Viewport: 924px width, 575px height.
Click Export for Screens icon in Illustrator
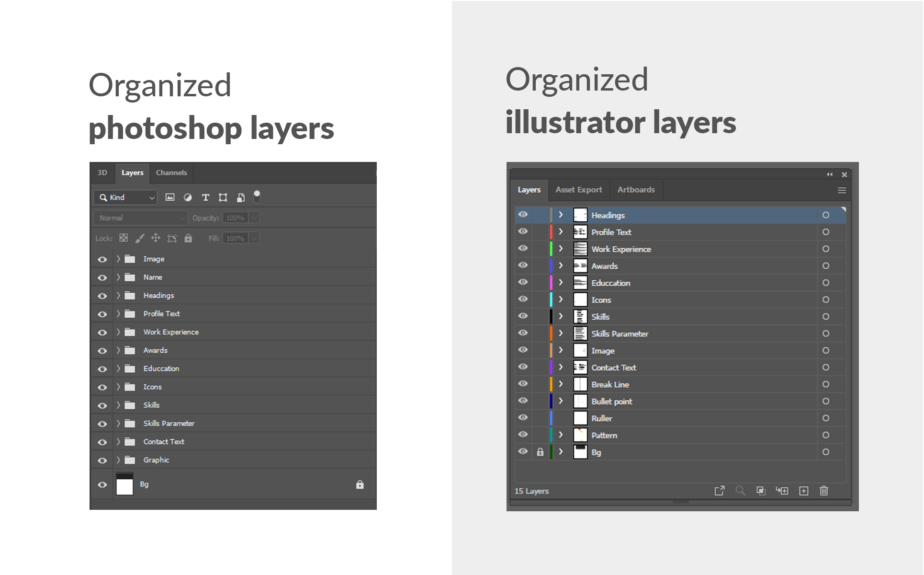coord(720,491)
